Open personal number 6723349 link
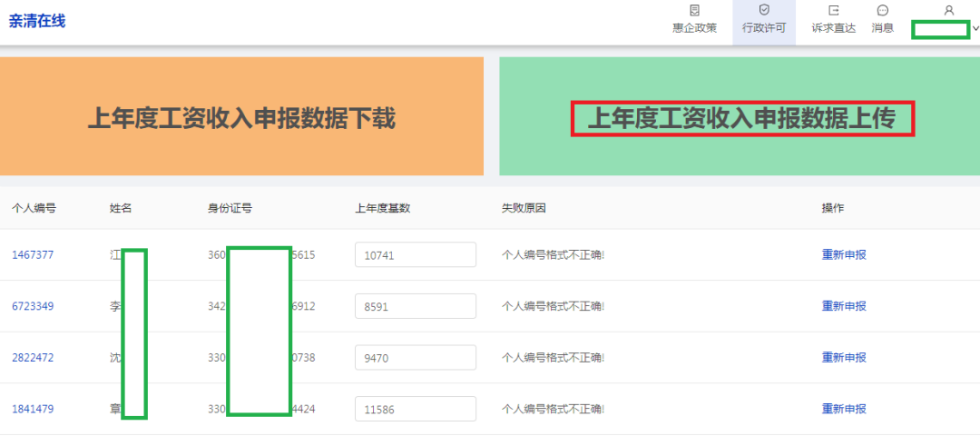This screenshot has height=446, width=980. [x=33, y=306]
